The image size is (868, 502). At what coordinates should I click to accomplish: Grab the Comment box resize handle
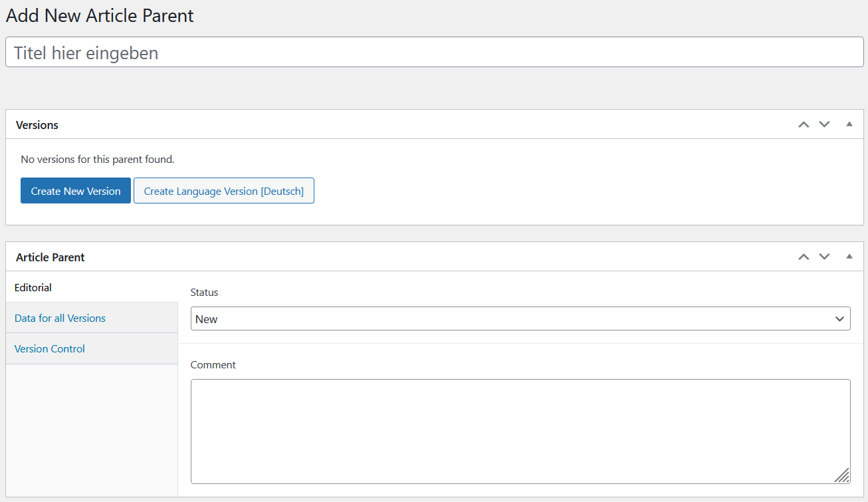842,475
